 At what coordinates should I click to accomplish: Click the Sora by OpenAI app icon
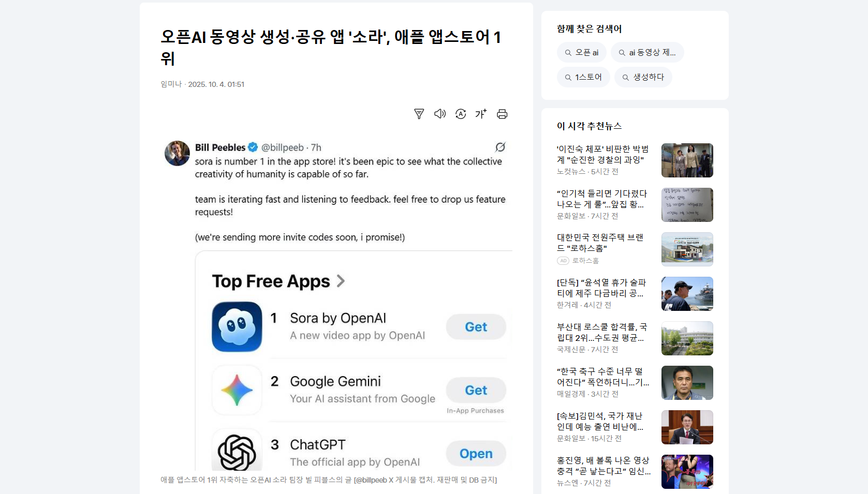click(237, 327)
